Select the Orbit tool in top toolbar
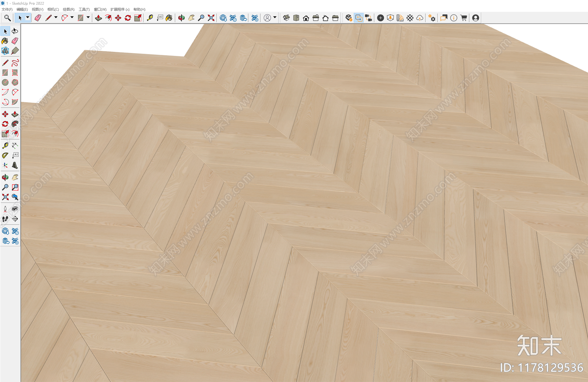The image size is (588, 382). [x=182, y=18]
